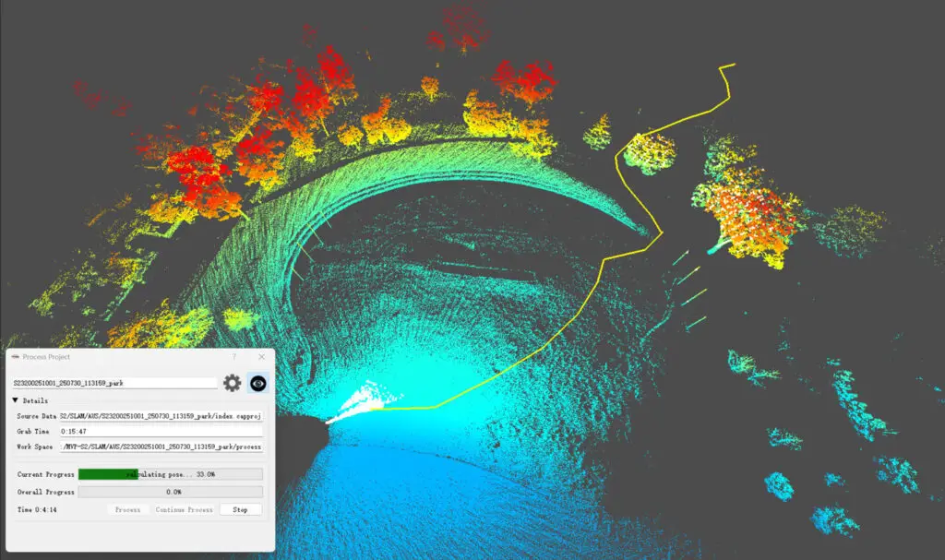
Task: Click the greyed-out Process button
Action: [x=127, y=509]
